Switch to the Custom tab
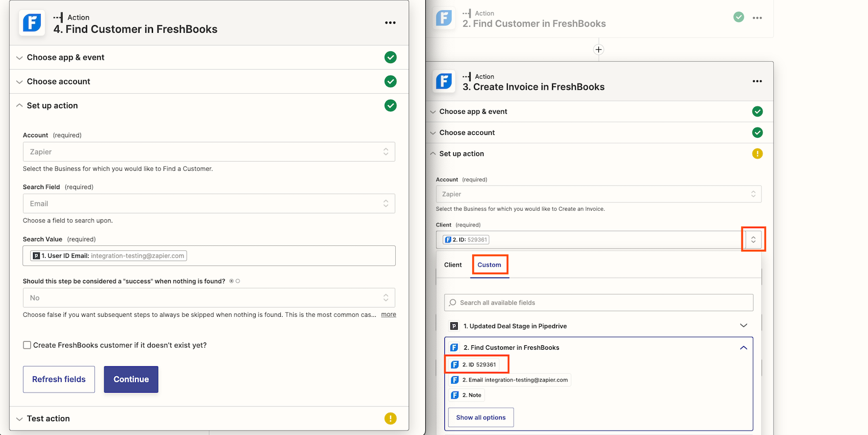This screenshot has height=435, width=868. click(490, 265)
